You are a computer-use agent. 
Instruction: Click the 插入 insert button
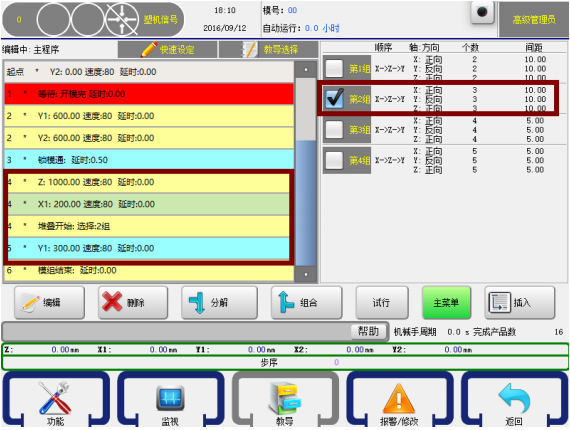(x=519, y=302)
